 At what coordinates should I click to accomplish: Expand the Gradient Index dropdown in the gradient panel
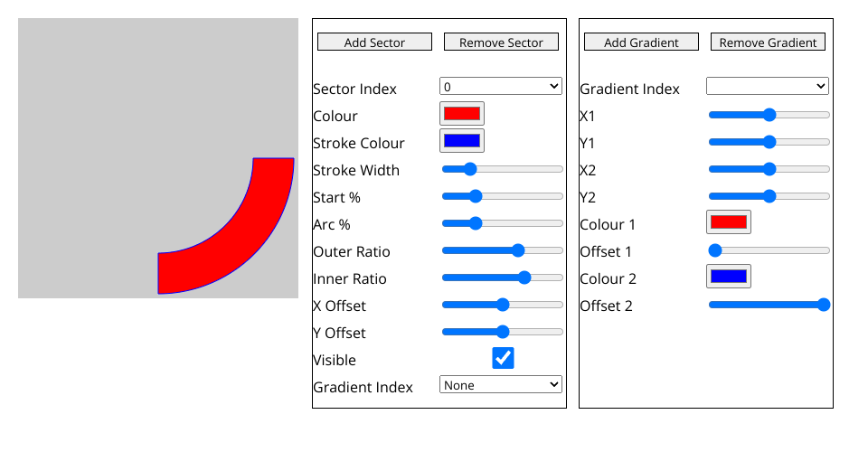point(768,86)
